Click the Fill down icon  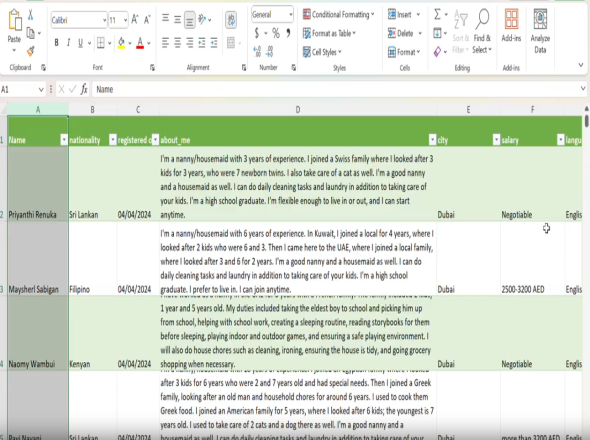(437, 33)
